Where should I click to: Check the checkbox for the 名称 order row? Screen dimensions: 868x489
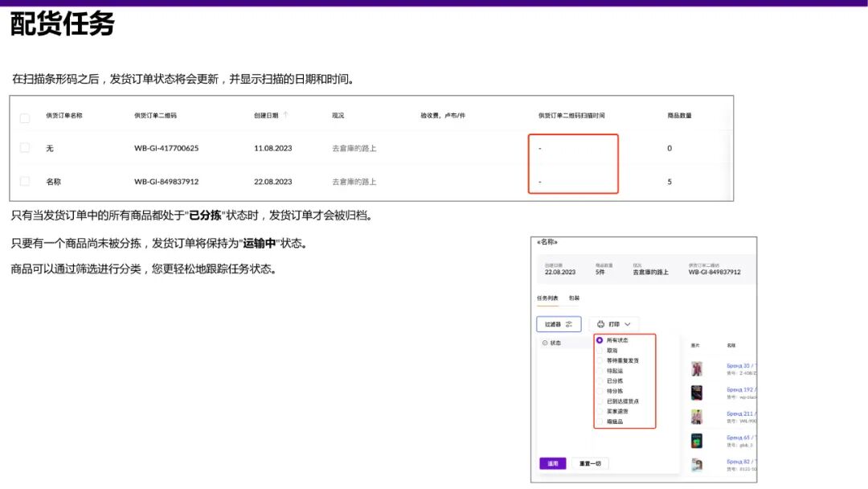click(x=24, y=181)
